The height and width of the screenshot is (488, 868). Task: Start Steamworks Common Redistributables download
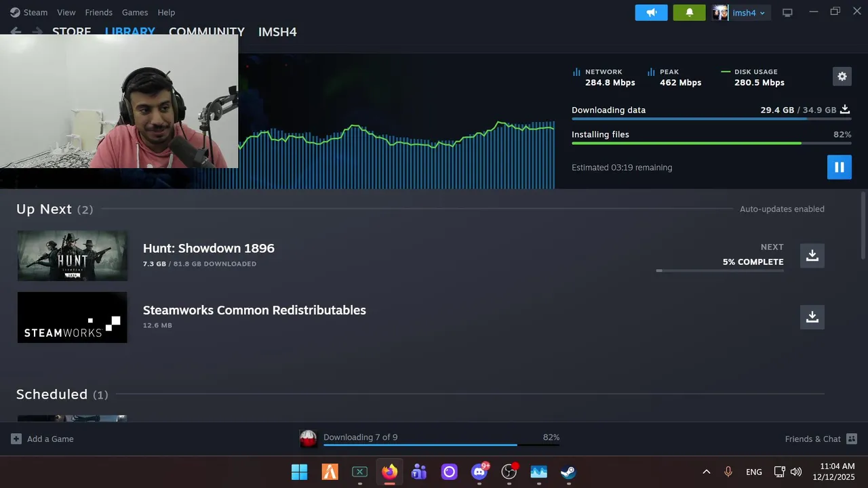pos(812,317)
